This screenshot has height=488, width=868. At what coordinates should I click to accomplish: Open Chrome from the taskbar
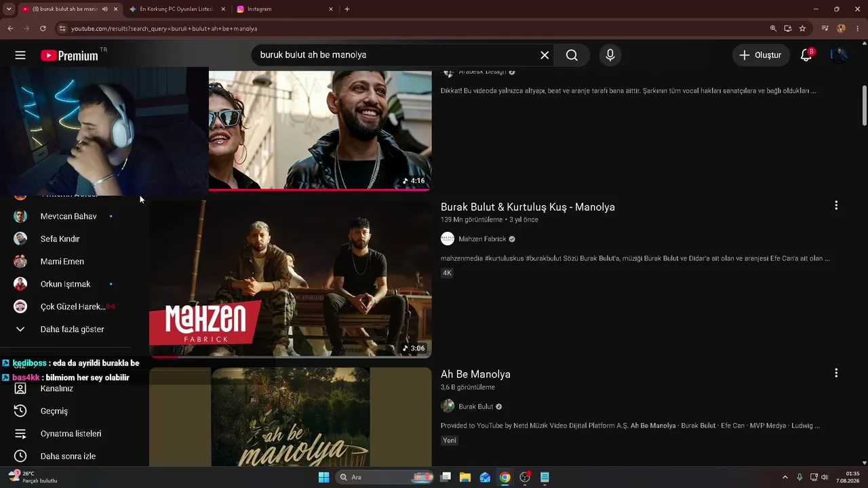point(505,477)
